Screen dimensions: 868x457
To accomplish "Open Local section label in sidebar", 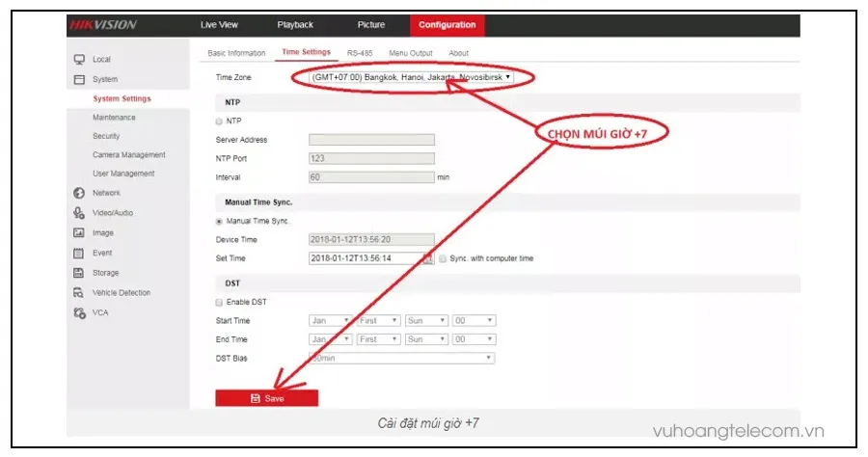I will point(101,59).
